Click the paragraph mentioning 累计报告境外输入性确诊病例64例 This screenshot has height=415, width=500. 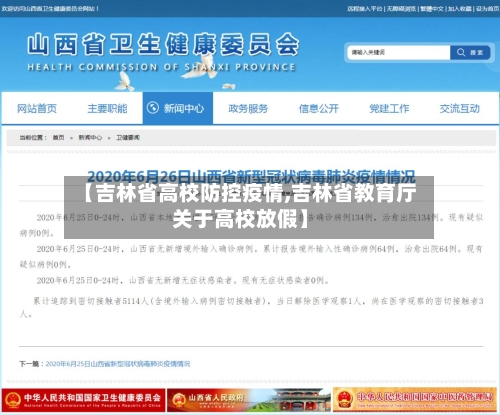click(x=251, y=257)
